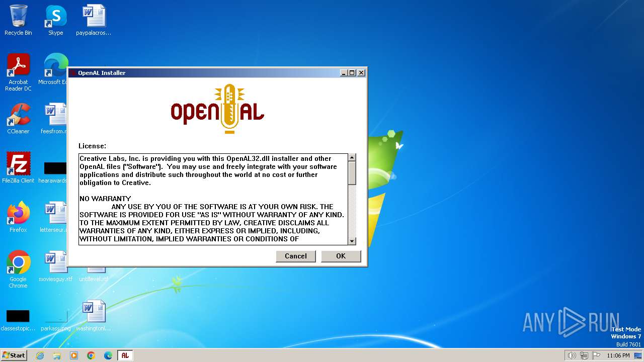This screenshot has height=362, width=644.
Task: Open Edge from the taskbar
Action: [x=108, y=355]
